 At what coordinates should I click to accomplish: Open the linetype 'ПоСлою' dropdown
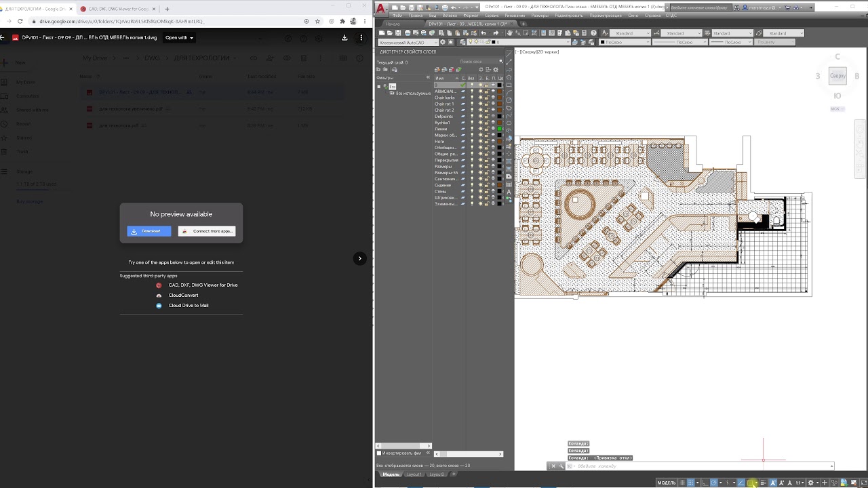coord(680,42)
